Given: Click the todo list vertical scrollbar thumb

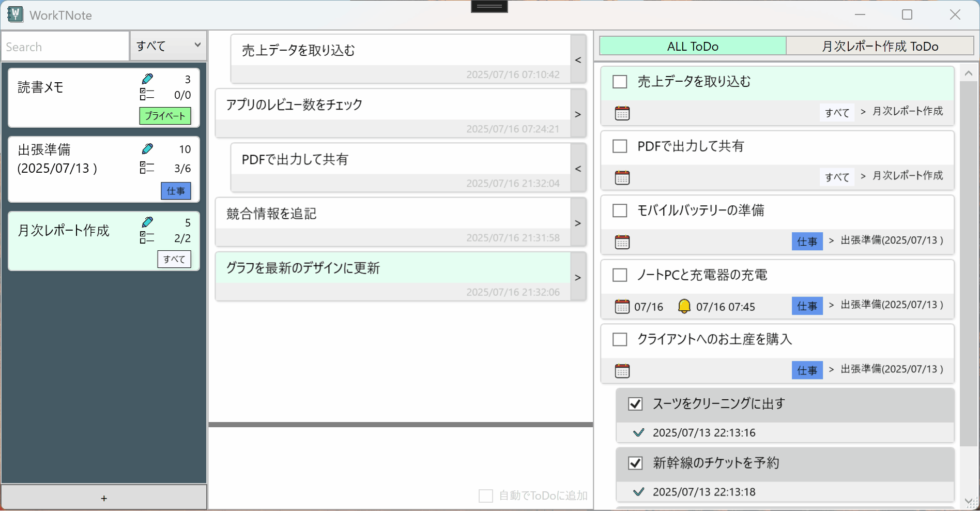Looking at the screenshot, I should [x=969, y=264].
